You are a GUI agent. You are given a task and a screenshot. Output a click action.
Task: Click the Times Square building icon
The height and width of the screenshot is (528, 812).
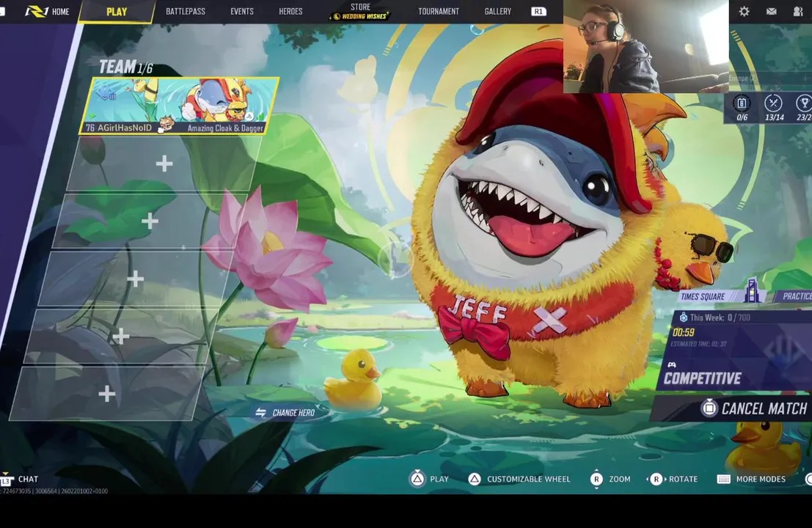752,290
